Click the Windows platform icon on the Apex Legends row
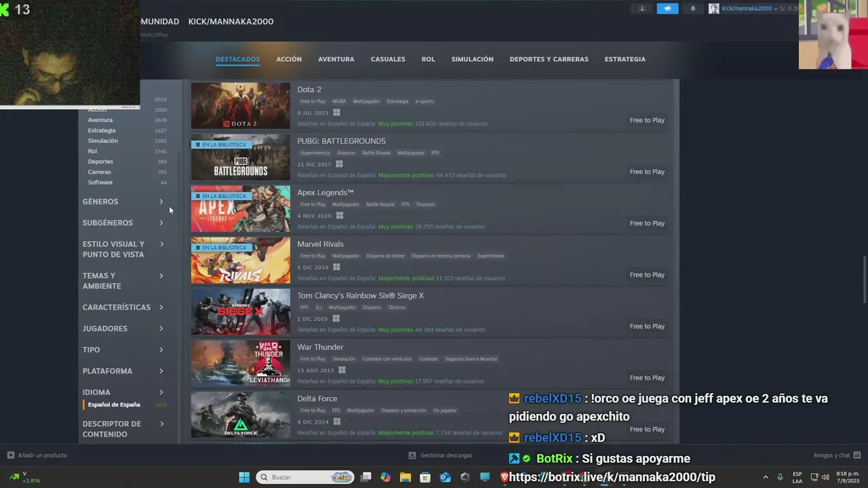Image resolution: width=868 pixels, height=488 pixels. coord(340,216)
